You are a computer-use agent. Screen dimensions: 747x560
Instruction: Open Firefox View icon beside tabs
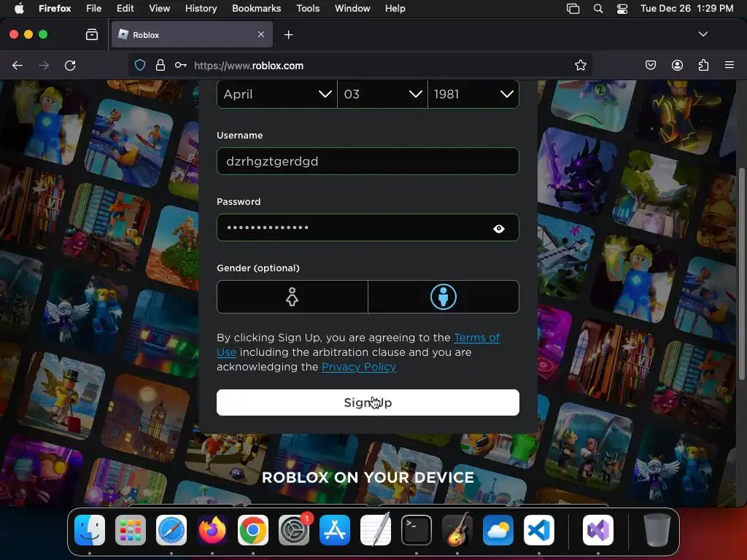tap(92, 34)
